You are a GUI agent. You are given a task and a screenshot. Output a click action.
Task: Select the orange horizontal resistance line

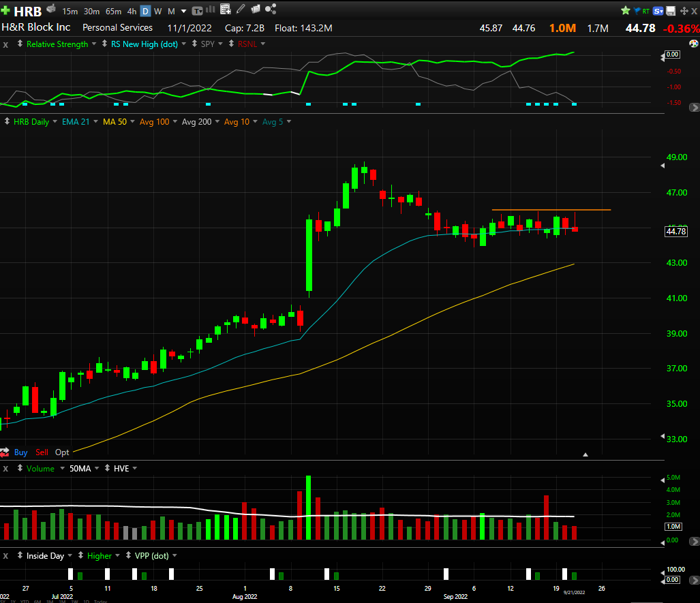(551, 210)
